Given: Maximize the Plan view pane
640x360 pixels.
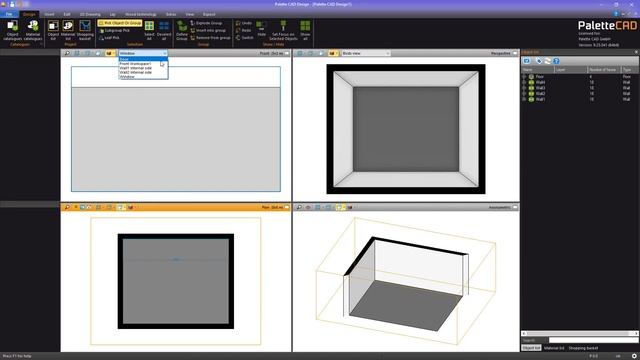Looking at the screenshot, I should click(287, 207).
